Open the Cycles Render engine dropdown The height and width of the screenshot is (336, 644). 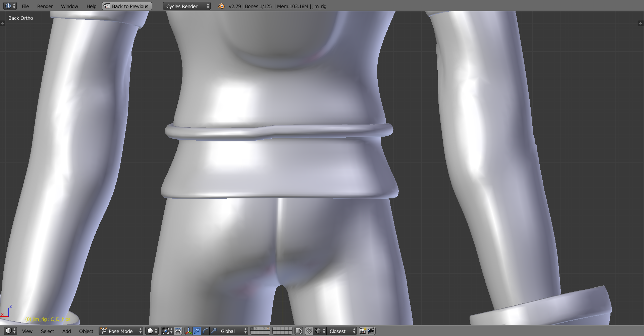[x=187, y=6]
